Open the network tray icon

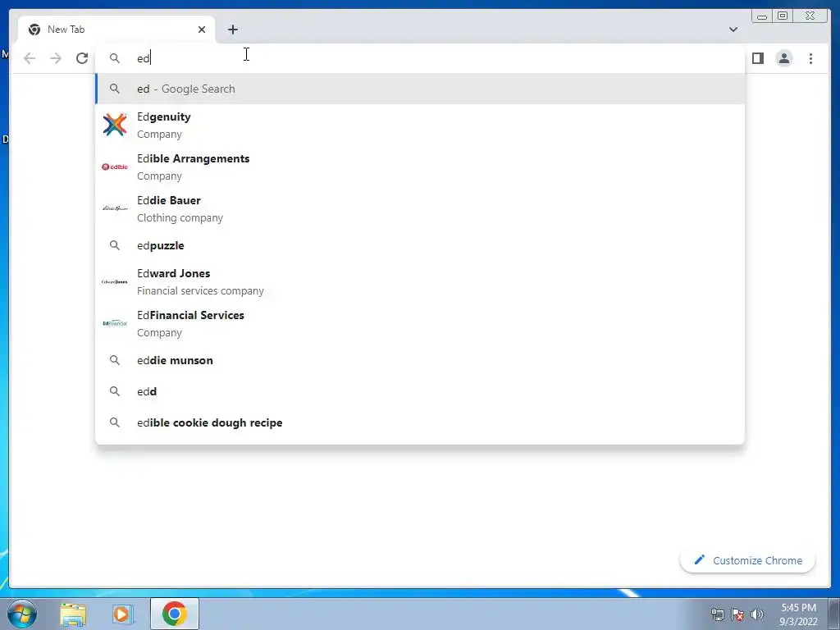point(717,614)
